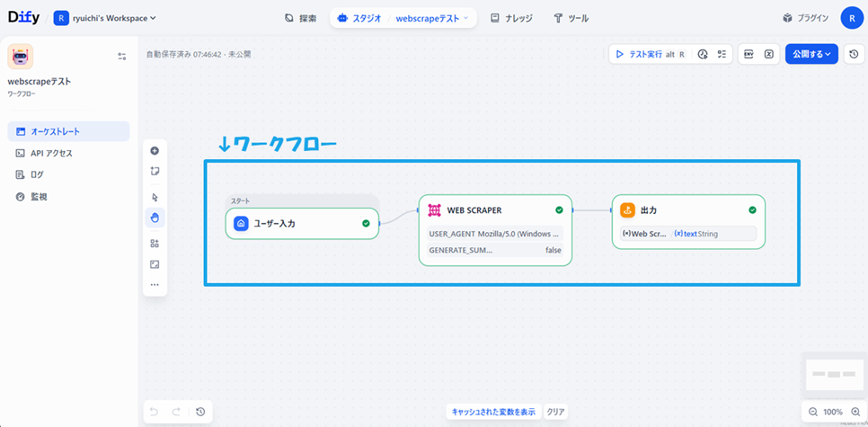Open the run history clock icon
The image size is (868, 427).
(703, 54)
